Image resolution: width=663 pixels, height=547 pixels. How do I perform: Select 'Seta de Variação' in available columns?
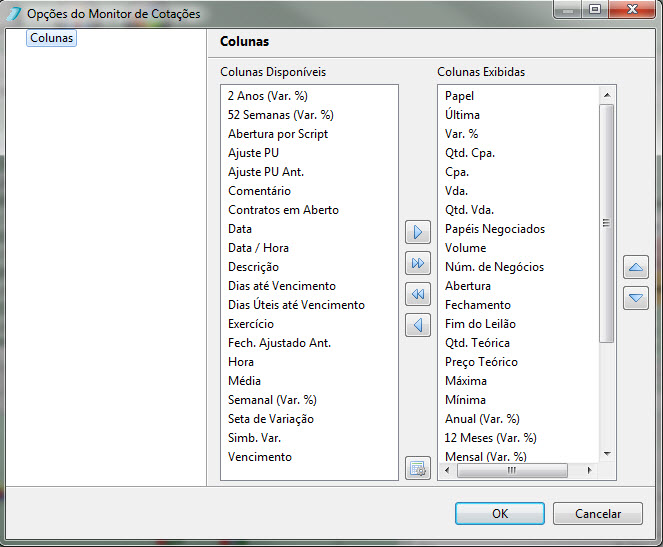coord(271,419)
